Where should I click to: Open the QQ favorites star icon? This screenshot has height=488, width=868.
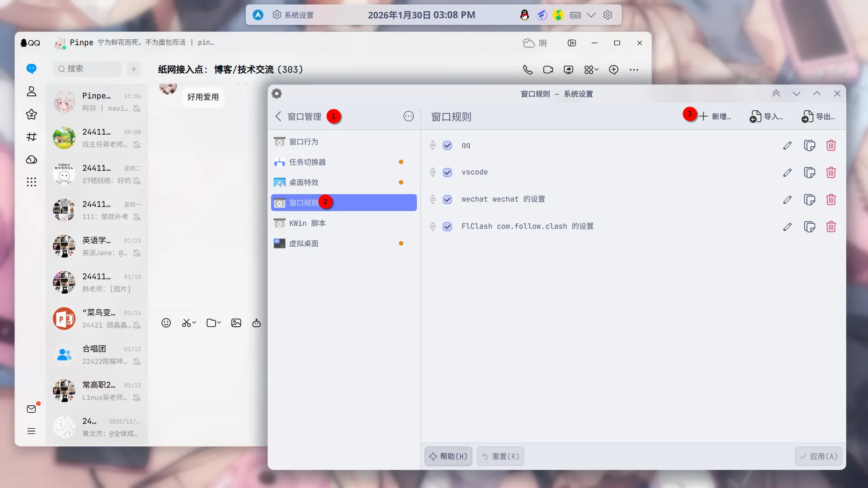pos(31,114)
